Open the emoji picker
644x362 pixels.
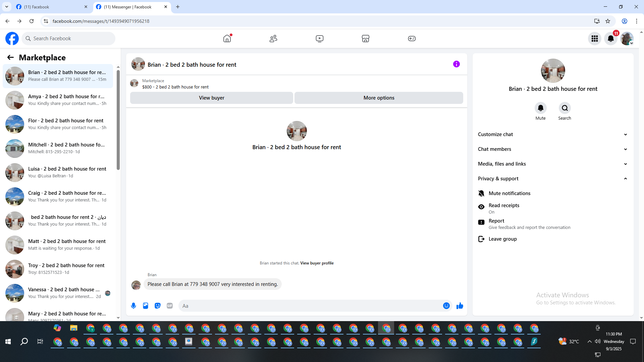point(446,306)
